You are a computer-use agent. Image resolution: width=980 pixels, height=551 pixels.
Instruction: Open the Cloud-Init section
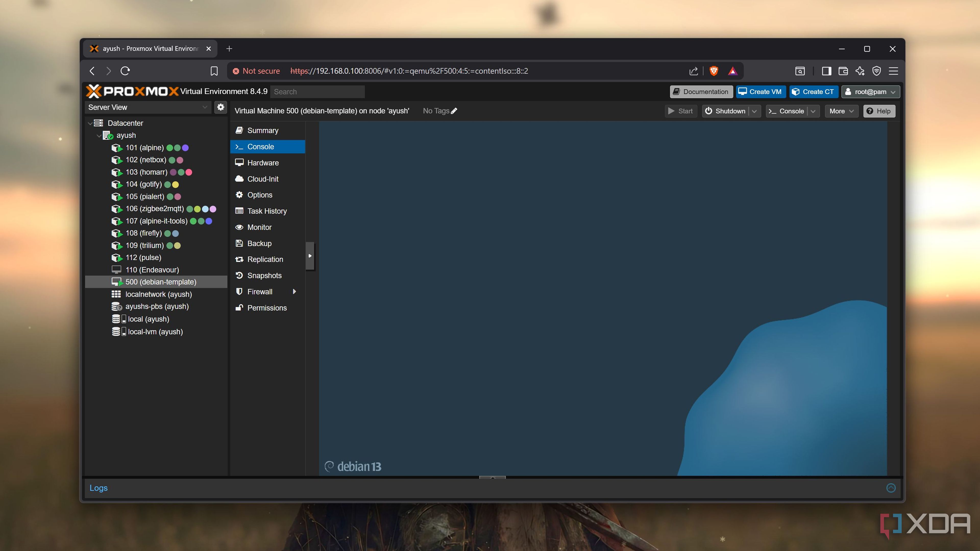[267, 179]
